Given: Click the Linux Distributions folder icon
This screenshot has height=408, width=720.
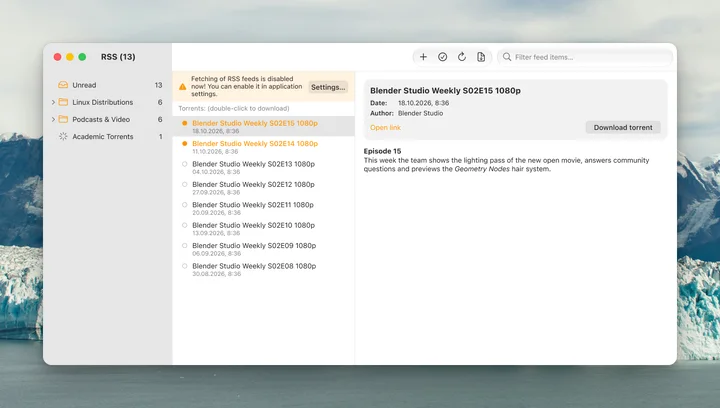Looking at the screenshot, I should (63, 102).
